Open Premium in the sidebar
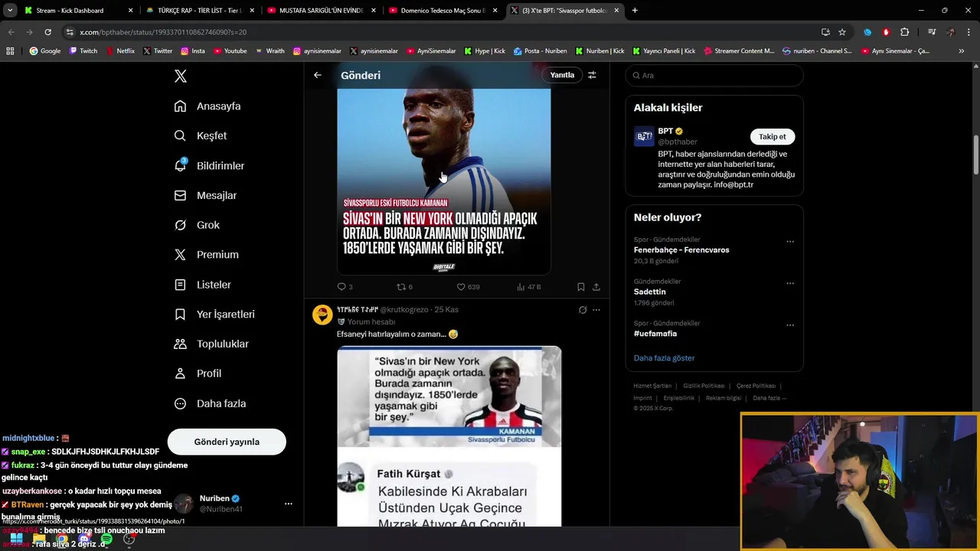980x551 pixels. [206, 255]
